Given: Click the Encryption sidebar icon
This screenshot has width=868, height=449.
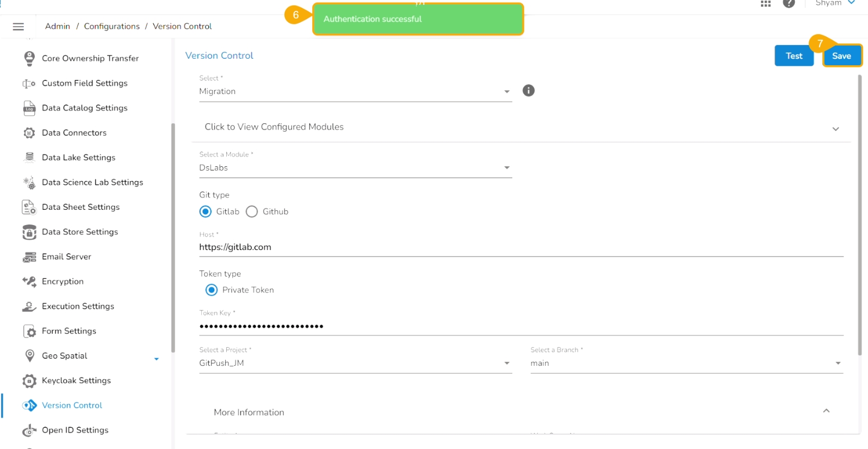Looking at the screenshot, I should pos(29,282).
